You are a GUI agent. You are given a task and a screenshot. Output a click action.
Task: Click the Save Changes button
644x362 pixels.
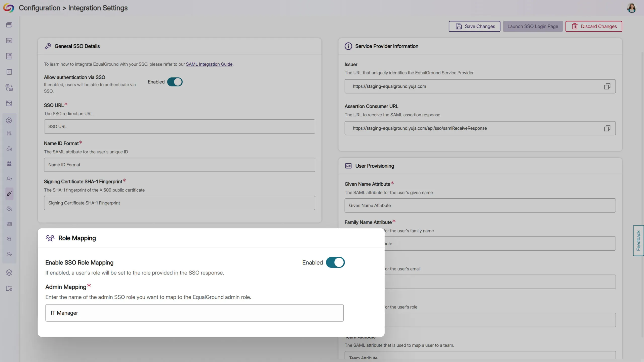pos(474,26)
